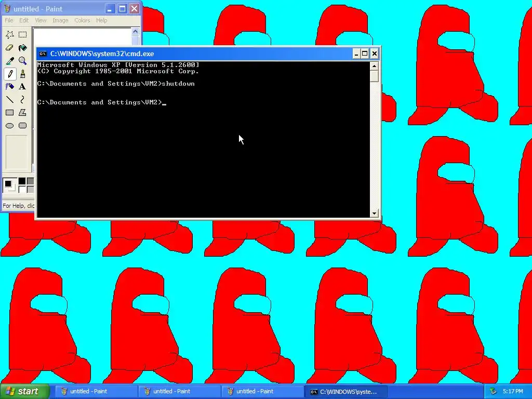Activate the Pick Color eyedropper tool

[x=10, y=61]
